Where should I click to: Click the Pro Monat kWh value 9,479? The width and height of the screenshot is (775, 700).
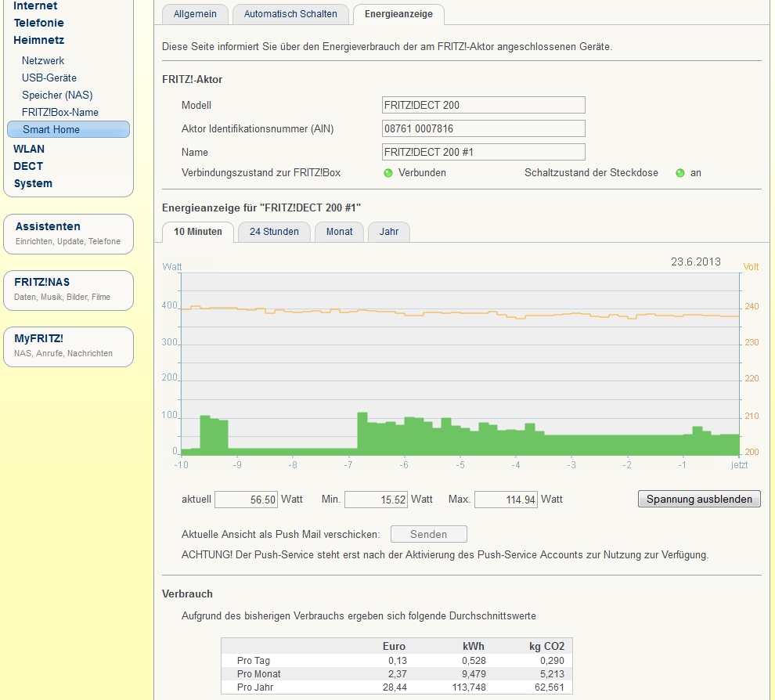pos(474,674)
